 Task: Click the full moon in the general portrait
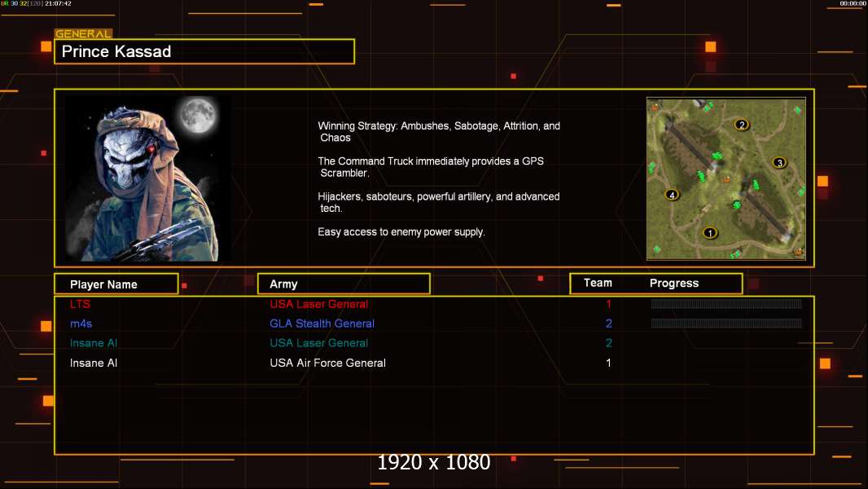(198, 115)
